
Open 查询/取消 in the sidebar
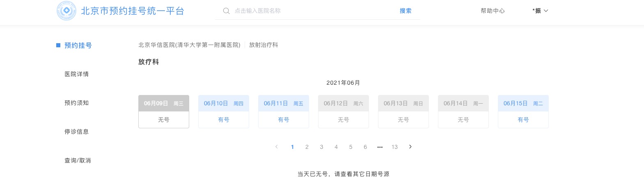pos(78,160)
